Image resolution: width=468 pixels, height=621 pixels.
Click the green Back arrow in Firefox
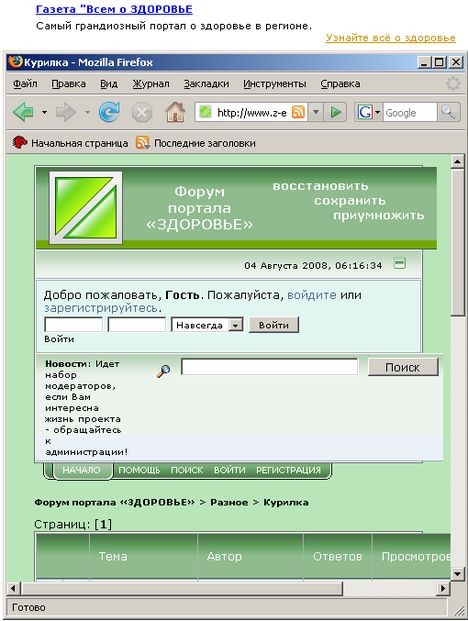[x=23, y=112]
